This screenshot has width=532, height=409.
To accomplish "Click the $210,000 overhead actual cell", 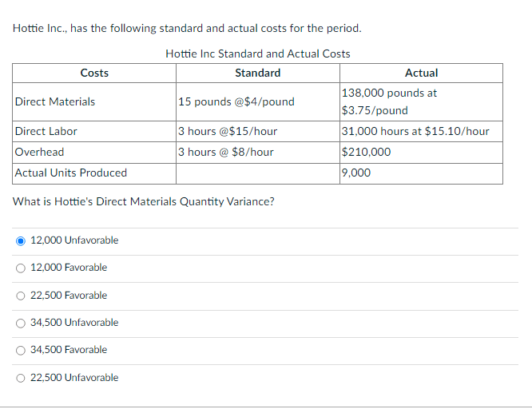I will click(422, 152).
